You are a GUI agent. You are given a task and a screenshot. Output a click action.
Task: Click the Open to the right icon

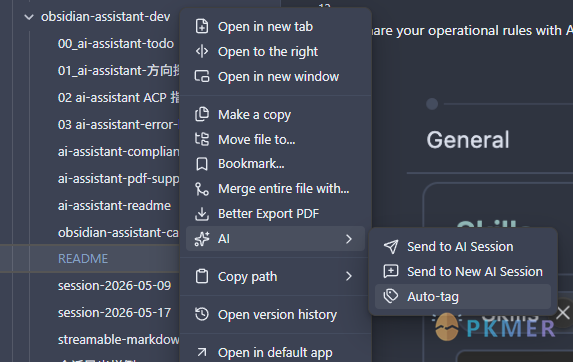point(202,52)
